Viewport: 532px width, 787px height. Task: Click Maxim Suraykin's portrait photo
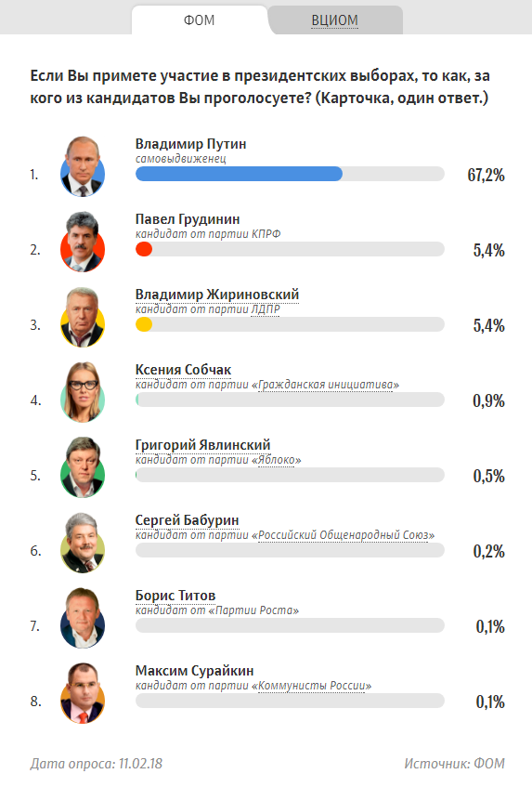click(83, 693)
